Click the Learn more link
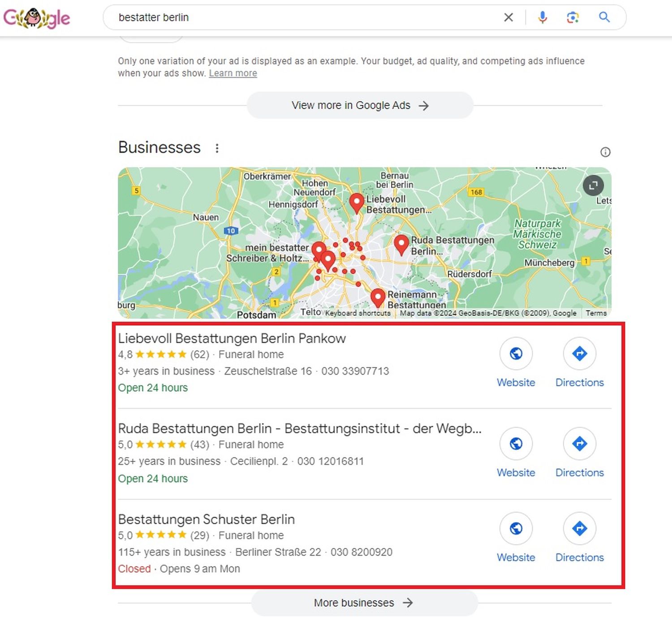This screenshot has width=672, height=626. pos(233,73)
